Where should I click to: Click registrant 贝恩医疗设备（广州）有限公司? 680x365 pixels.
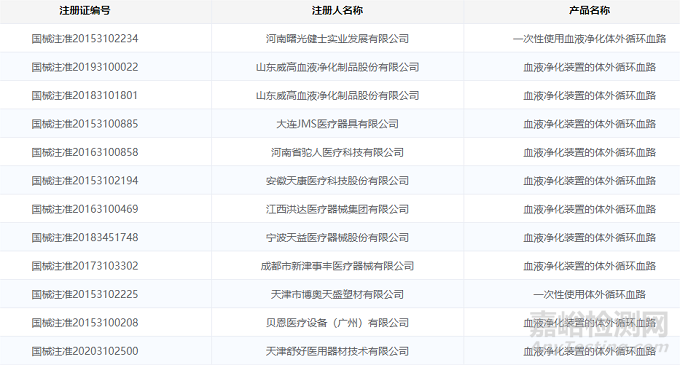[337, 323]
